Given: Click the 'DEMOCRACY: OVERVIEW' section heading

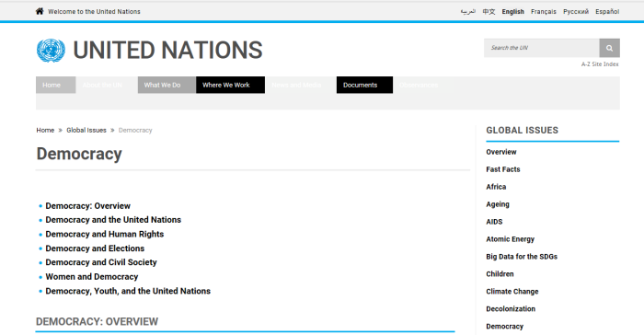Looking at the screenshot, I should coord(97,321).
